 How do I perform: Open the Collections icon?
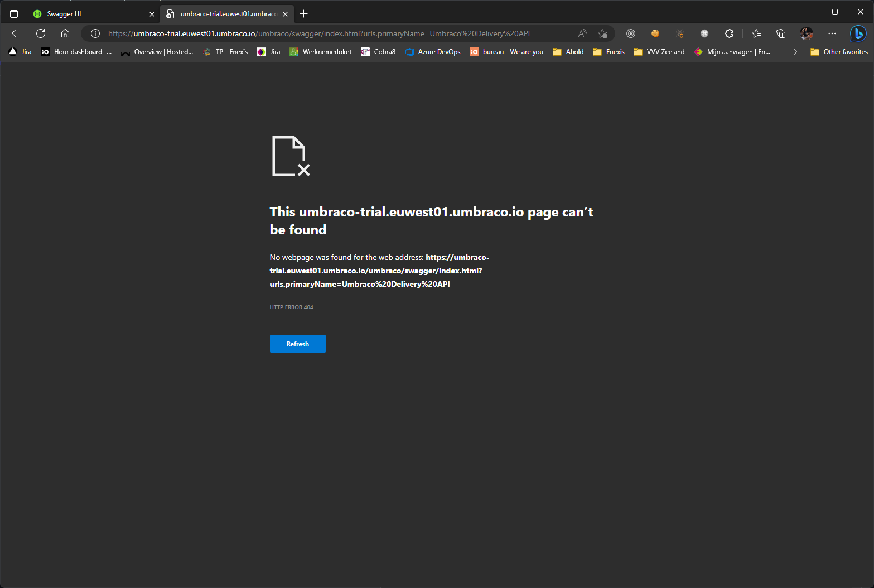click(780, 33)
